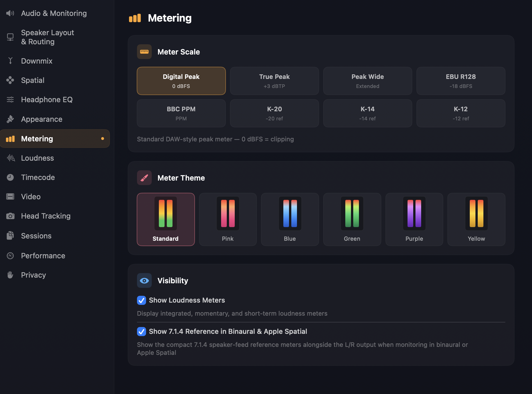This screenshot has width=532, height=394.
Task: Select the EBU R128 meter scale
Action: [461, 81]
